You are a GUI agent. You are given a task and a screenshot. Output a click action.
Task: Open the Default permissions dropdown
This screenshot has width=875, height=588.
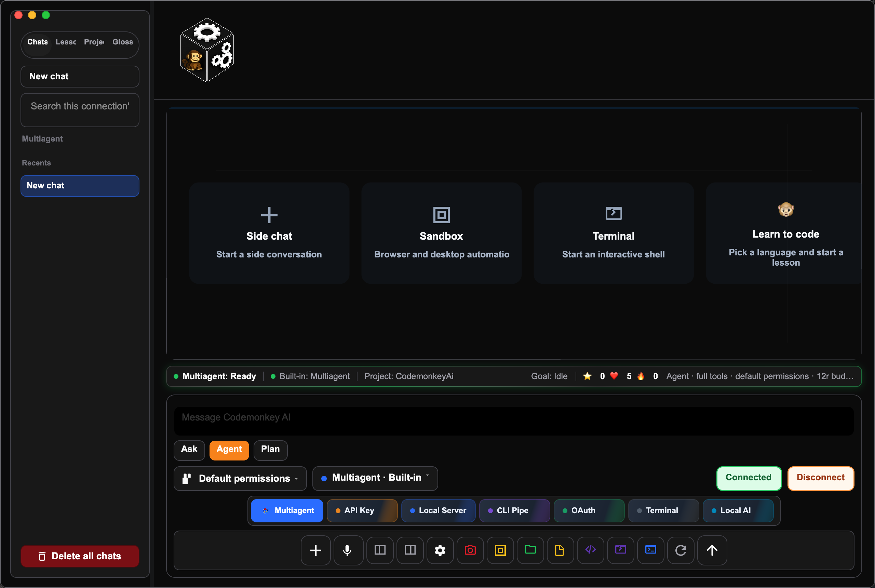(240, 479)
